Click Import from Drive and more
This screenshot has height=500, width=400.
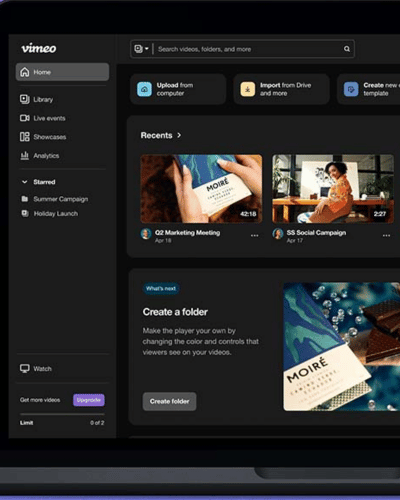(282, 89)
